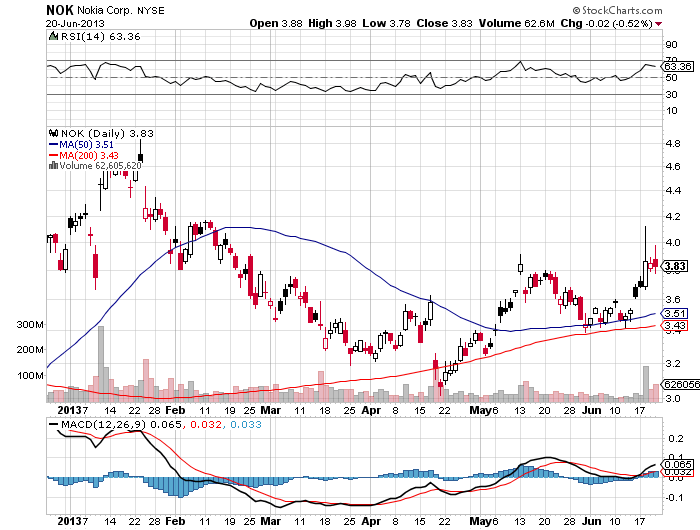Click the '90' RSI axis label
The width and height of the screenshot is (700, 530).
pyautogui.click(x=671, y=45)
